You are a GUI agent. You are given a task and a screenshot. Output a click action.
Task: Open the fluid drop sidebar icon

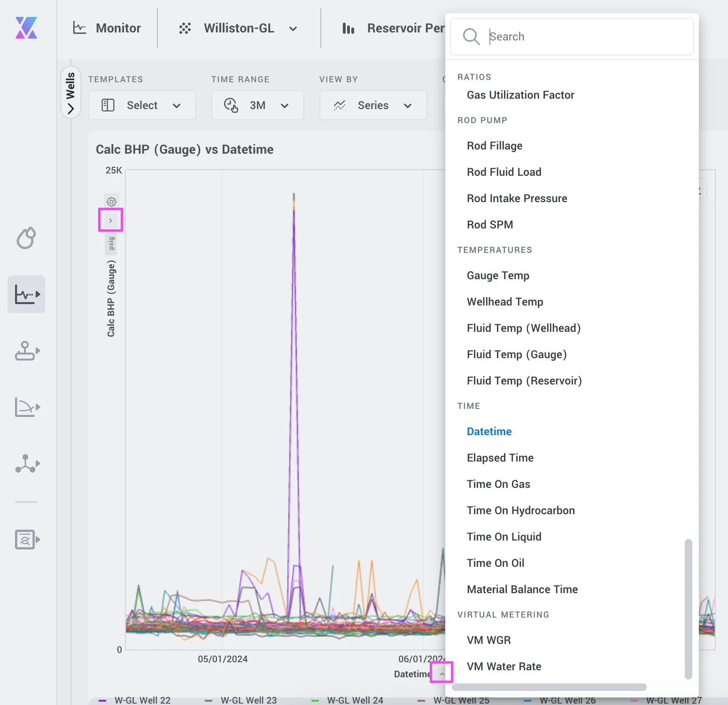[x=26, y=238]
